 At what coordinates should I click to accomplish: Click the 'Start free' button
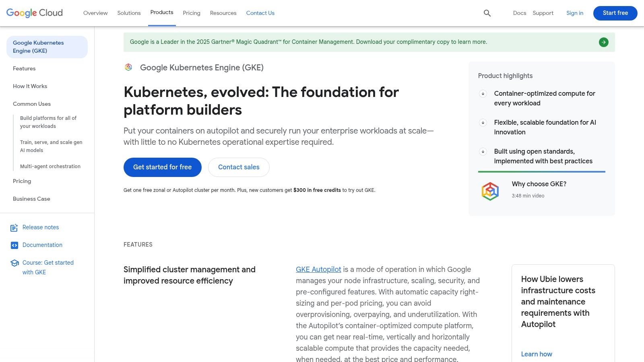pos(615,13)
